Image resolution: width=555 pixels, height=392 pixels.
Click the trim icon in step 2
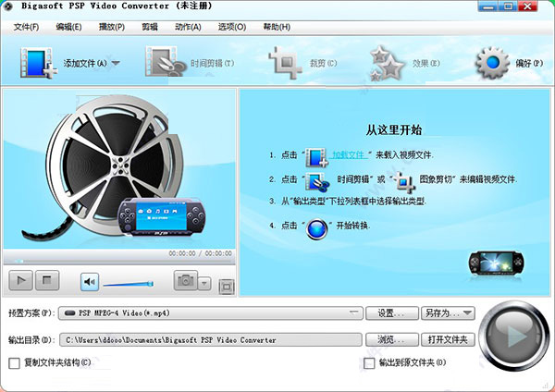coord(317,182)
